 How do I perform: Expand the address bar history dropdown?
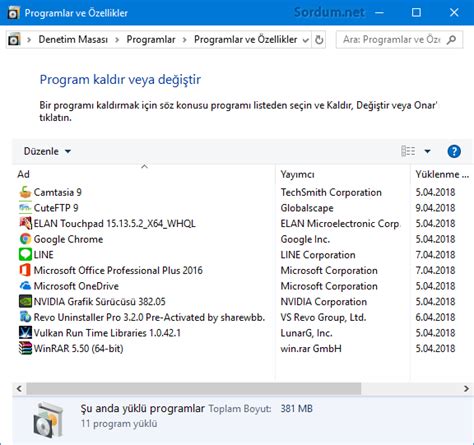tap(305, 40)
